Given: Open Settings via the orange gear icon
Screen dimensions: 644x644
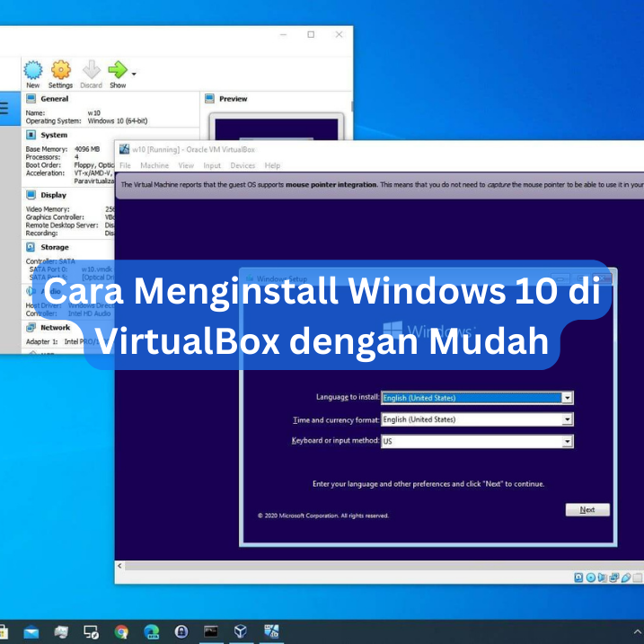Looking at the screenshot, I should 61,70.
